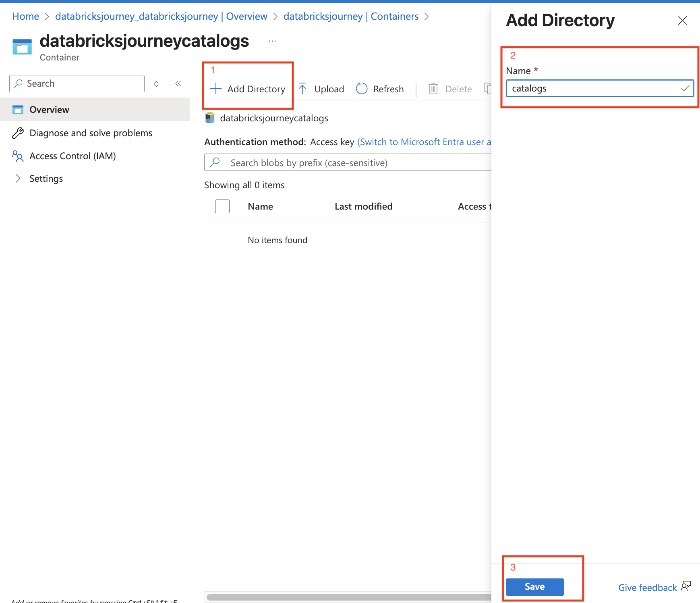Open Access Control (IAM) page

(x=72, y=156)
